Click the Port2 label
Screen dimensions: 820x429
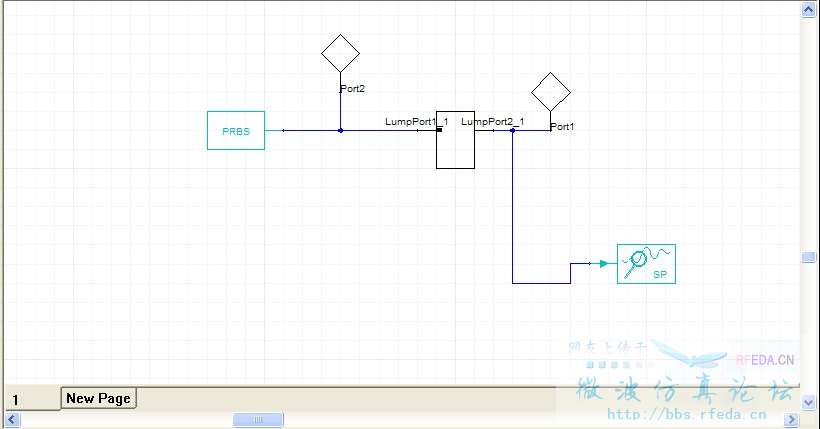point(352,89)
